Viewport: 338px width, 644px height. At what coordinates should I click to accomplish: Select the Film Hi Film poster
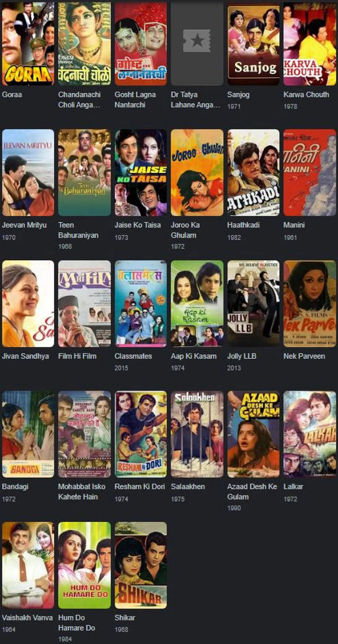pyautogui.click(x=84, y=303)
